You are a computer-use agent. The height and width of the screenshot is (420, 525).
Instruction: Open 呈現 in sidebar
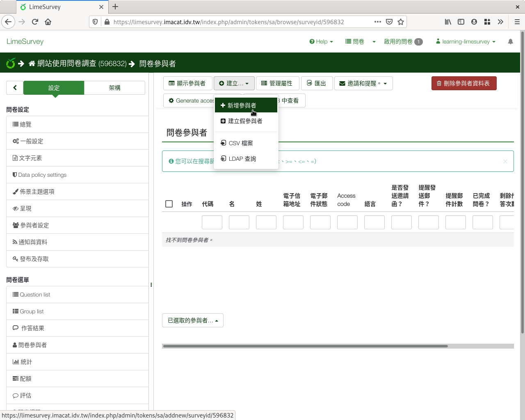click(78, 208)
